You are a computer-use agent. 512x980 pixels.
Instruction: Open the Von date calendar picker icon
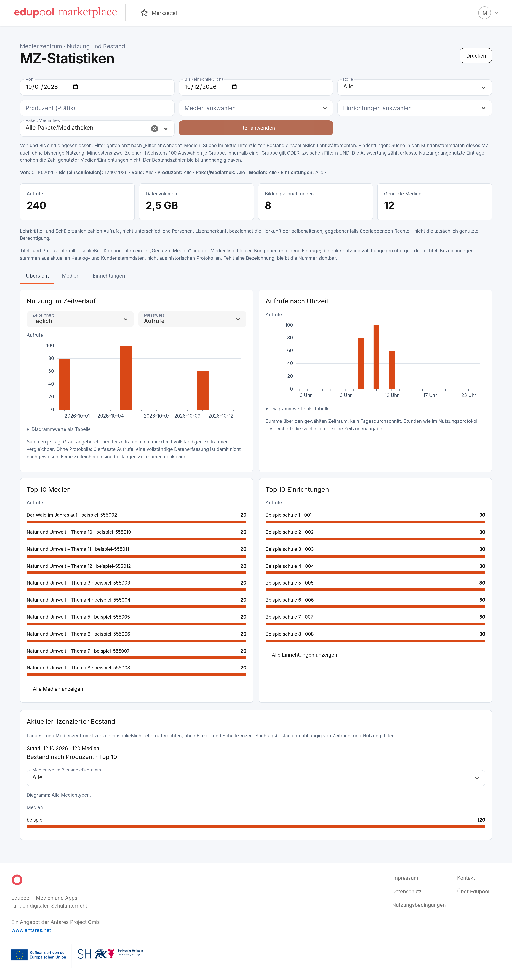pyautogui.click(x=75, y=87)
